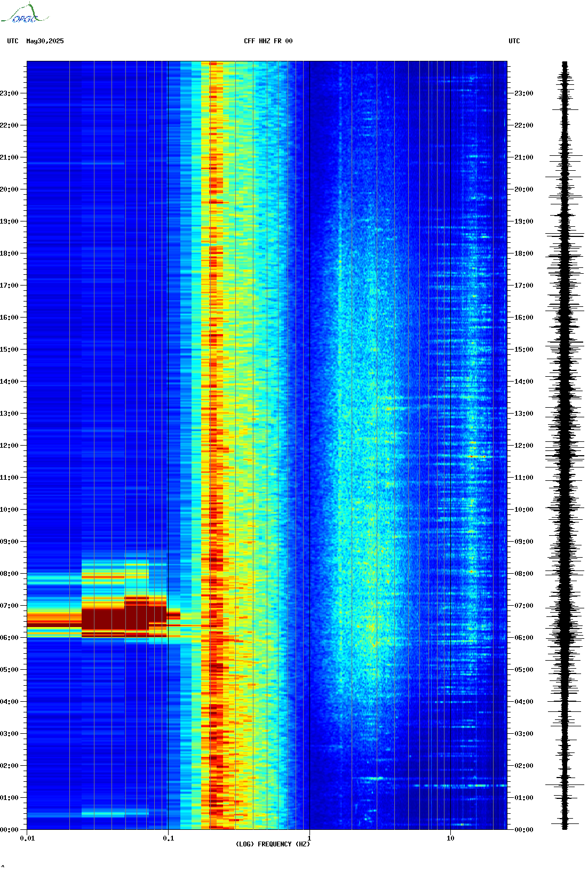The height and width of the screenshot is (872, 588).
Task: Click the 17:00 label on the right time axis
Action: (524, 286)
